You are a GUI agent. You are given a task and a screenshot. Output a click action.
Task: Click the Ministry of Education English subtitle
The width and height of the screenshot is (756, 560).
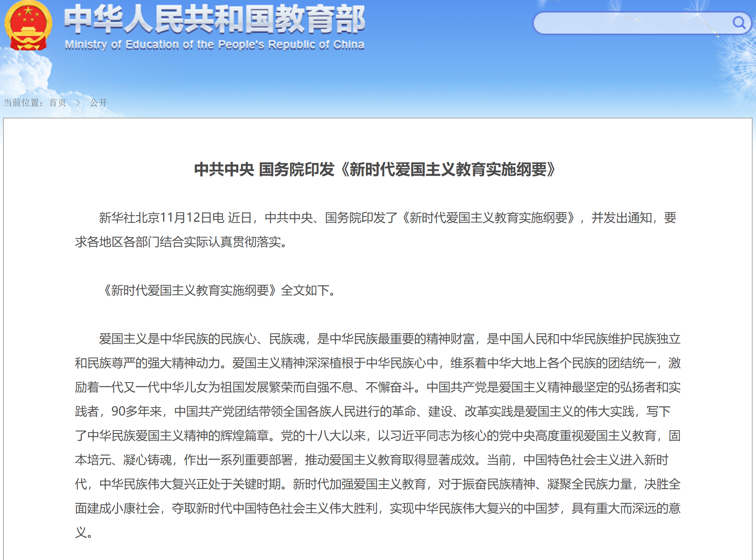215,45
